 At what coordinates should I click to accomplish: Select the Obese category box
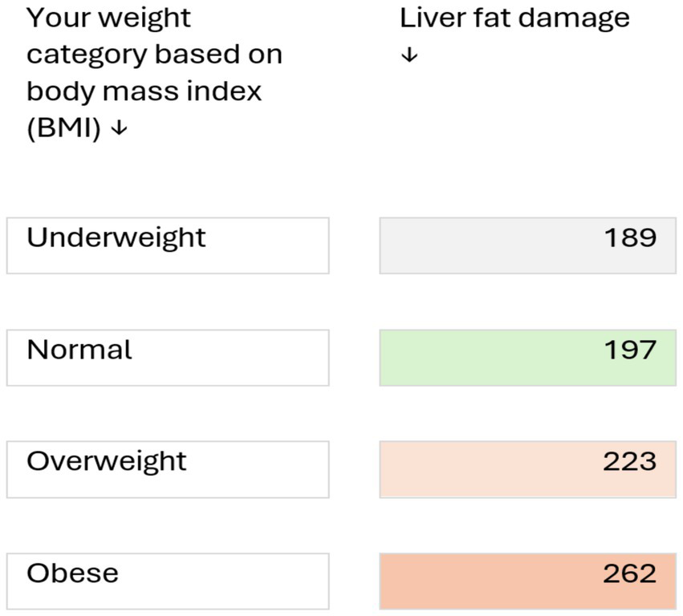(168, 582)
